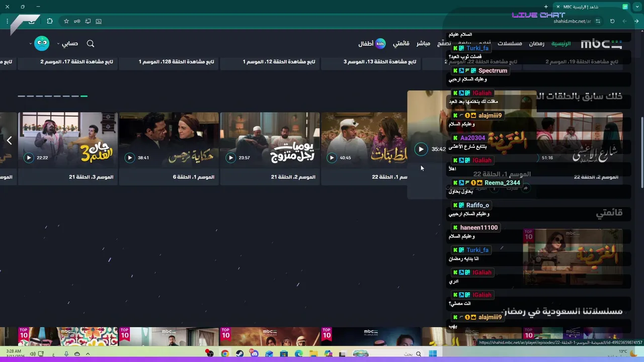Click the install app icon in address bar

pos(88,21)
